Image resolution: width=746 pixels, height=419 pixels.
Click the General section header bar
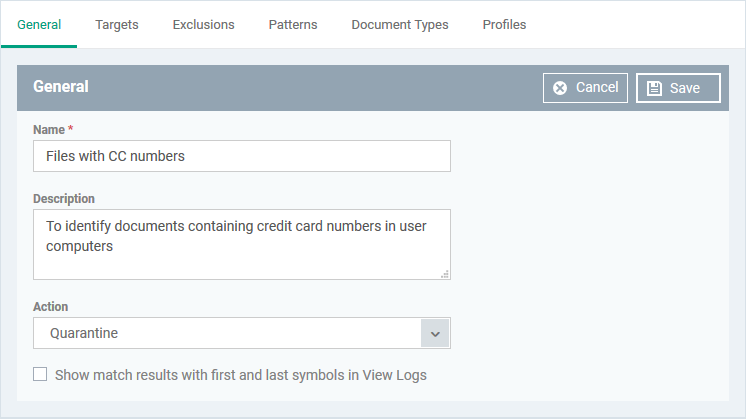pyautogui.click(x=373, y=88)
